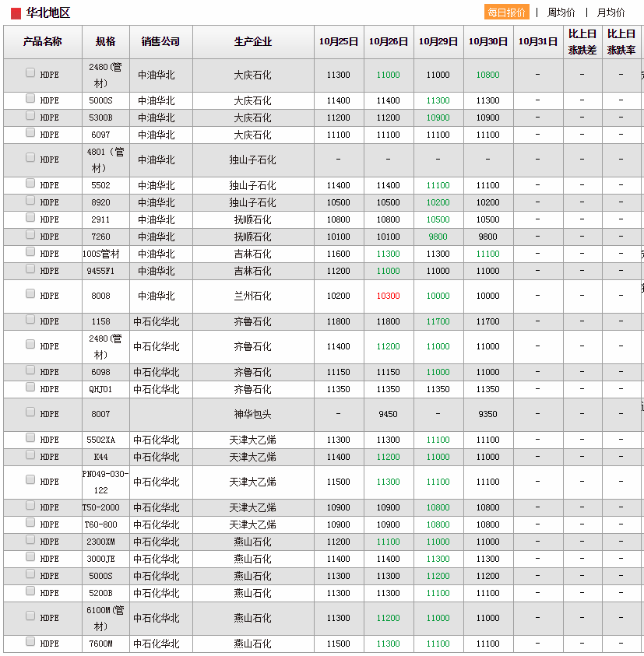
Task: Enable checkbox for HDPE 100S管材 row
Action: click(x=30, y=251)
